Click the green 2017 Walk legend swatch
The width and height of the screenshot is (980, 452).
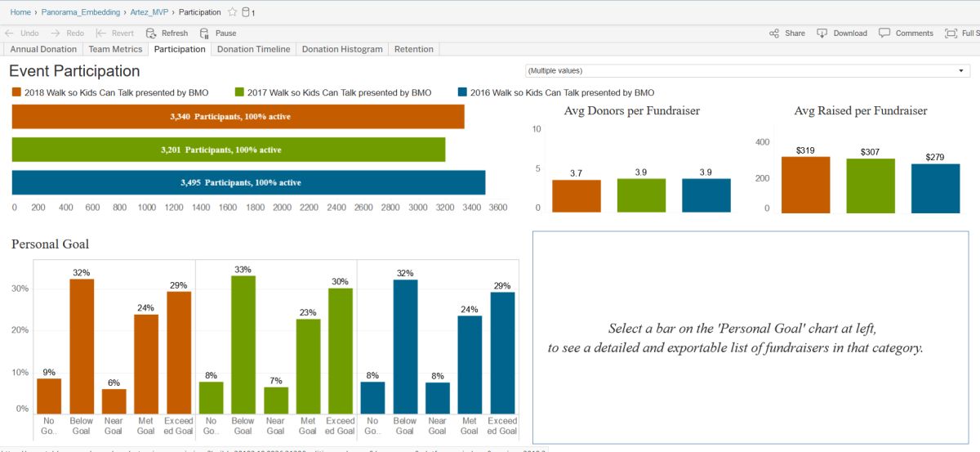point(239,92)
